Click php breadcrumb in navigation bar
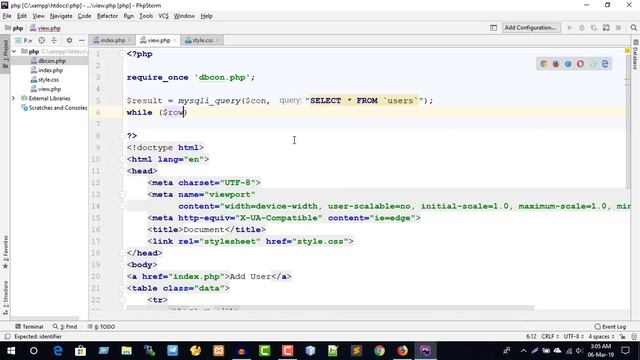 pos(14,28)
